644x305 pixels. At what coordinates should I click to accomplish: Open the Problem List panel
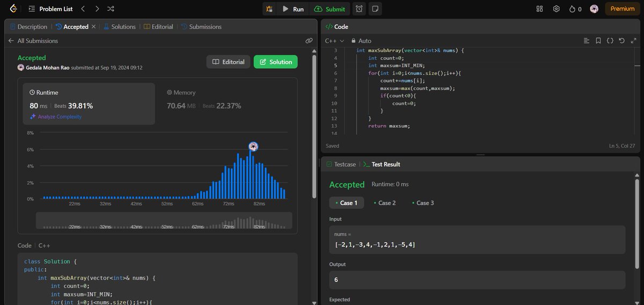52,9
